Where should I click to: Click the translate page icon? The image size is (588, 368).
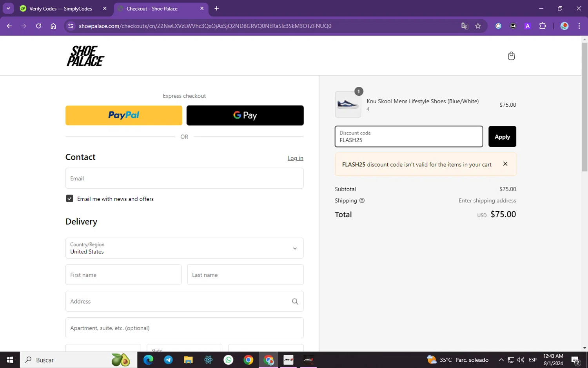[x=465, y=26]
